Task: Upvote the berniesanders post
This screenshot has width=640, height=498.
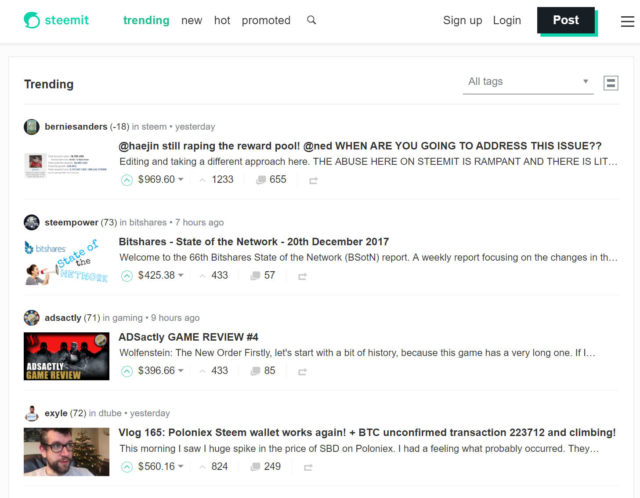Action: click(x=127, y=180)
